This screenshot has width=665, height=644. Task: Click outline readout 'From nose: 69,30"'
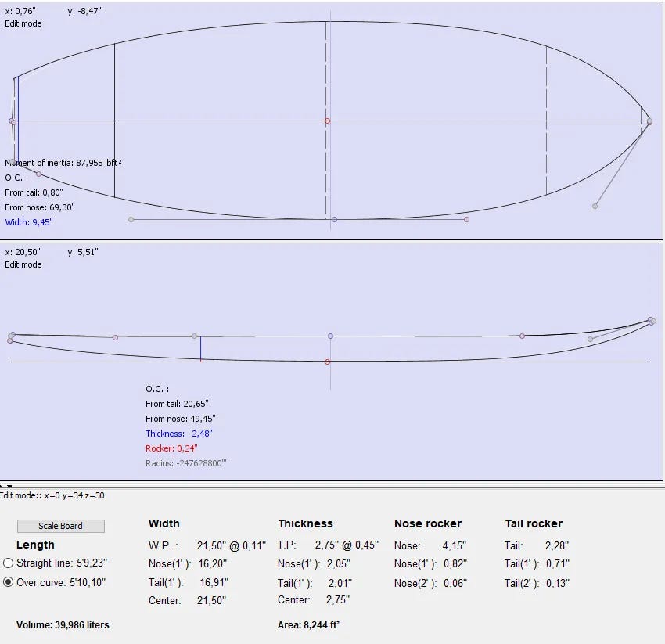click(x=40, y=207)
